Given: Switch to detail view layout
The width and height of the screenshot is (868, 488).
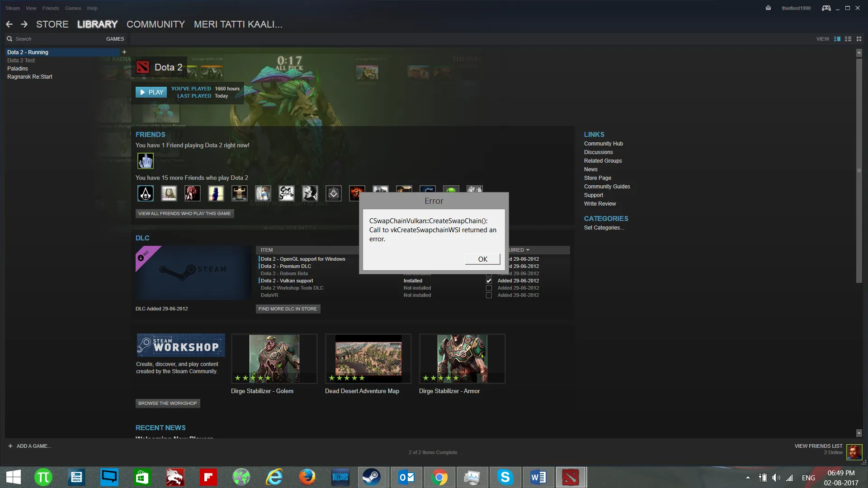Looking at the screenshot, I should coord(837,39).
